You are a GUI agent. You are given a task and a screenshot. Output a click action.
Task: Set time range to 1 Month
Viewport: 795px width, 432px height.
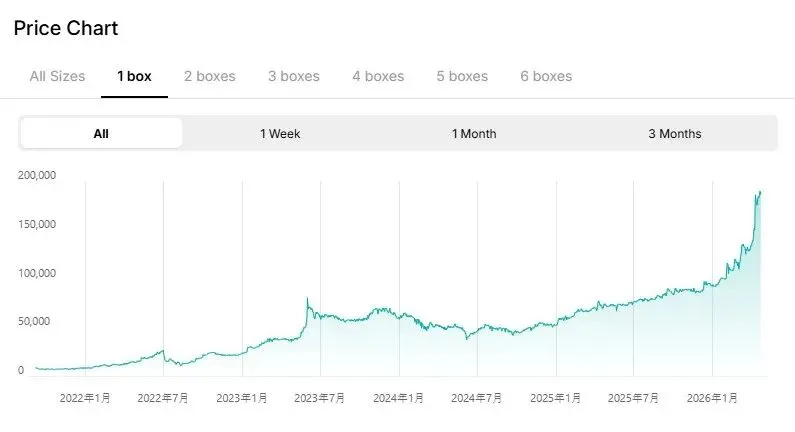[x=474, y=133]
